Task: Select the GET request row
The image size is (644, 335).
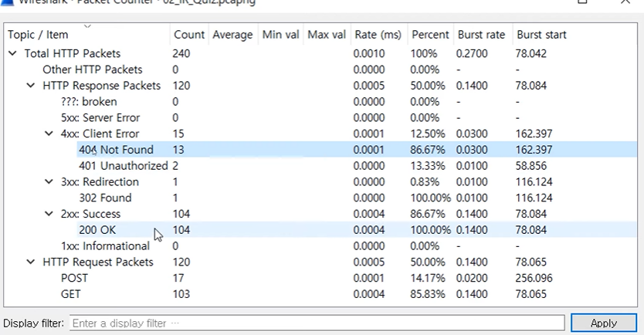Action: [x=320, y=294]
